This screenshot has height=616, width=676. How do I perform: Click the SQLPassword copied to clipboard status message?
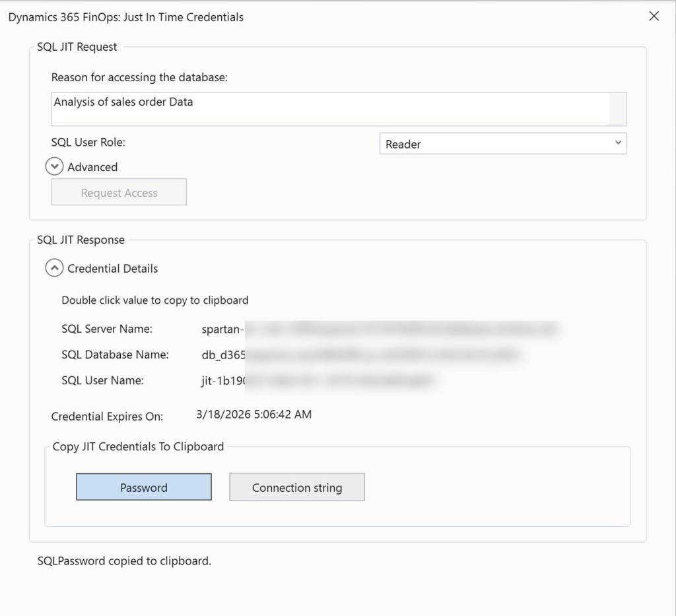124,561
